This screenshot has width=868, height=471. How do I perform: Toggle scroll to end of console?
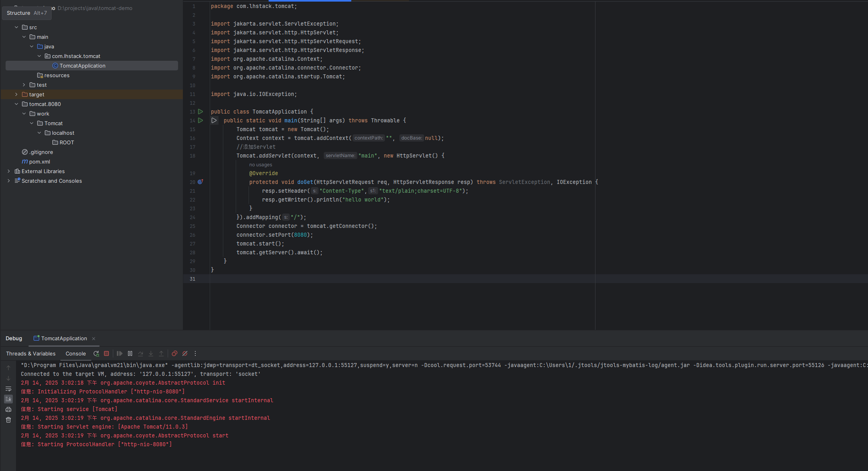[x=8, y=399]
